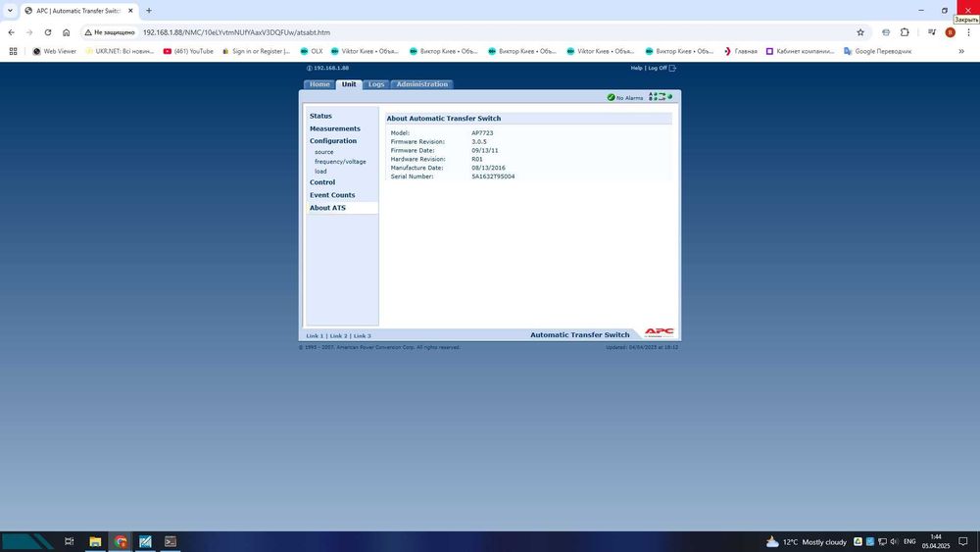This screenshot has height=552, width=980.
Task: Show hidden bookmarks with the chevron
Action: (x=961, y=51)
